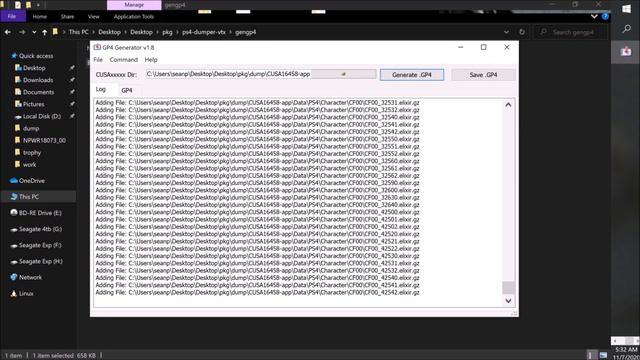Select Quick access in navigation pane
The height and width of the screenshot is (360, 640).
pos(36,56)
